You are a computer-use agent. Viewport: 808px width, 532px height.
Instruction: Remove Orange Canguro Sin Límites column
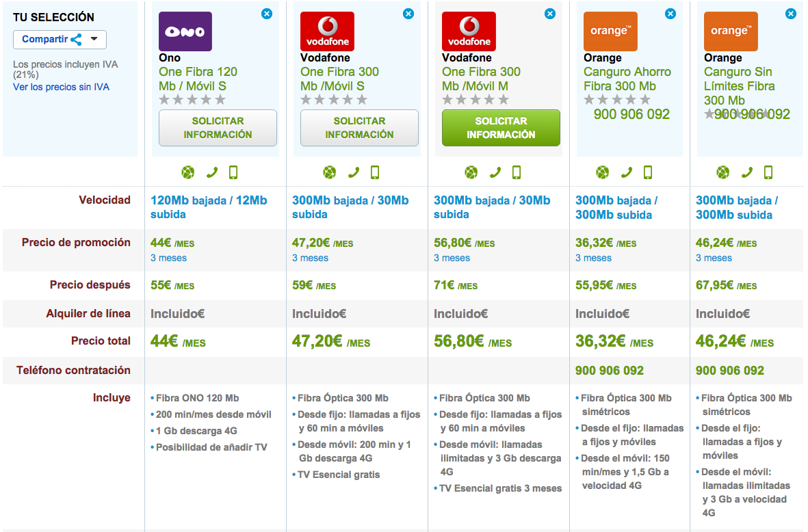tap(790, 14)
